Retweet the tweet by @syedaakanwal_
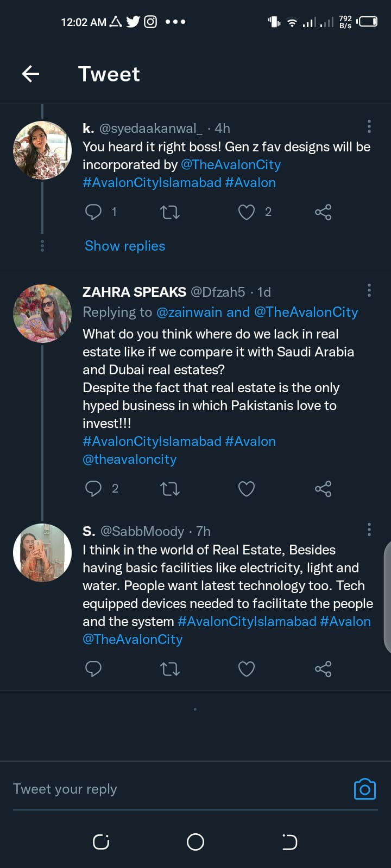Viewport: 391px width, 868px height. [x=170, y=212]
